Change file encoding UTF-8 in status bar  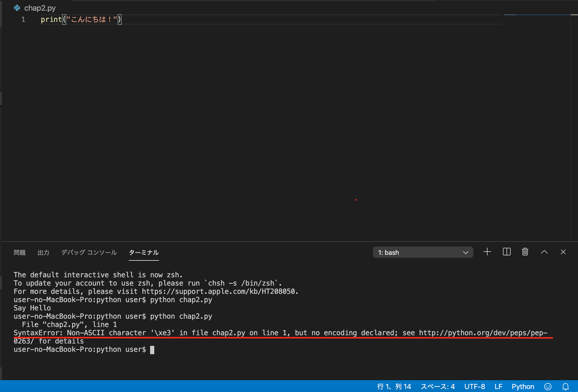coord(475,387)
